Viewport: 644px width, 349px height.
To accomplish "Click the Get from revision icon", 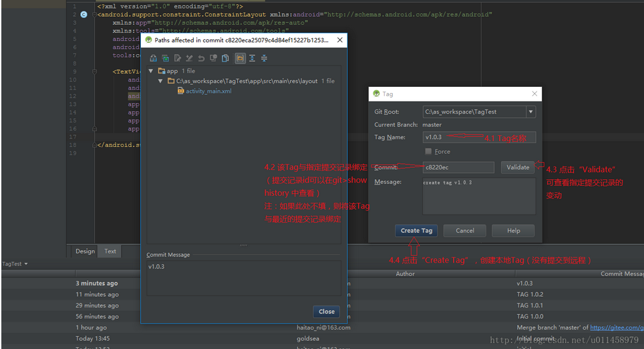I will click(166, 58).
